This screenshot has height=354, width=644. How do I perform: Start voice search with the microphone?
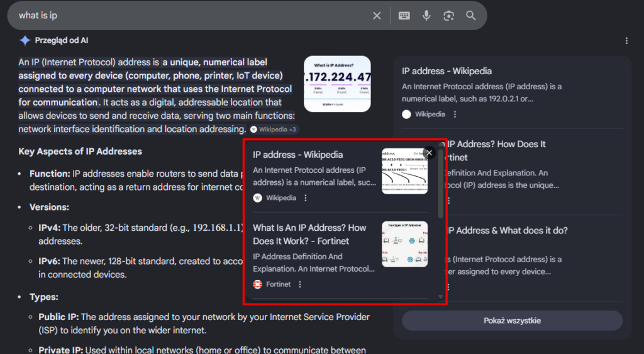426,16
